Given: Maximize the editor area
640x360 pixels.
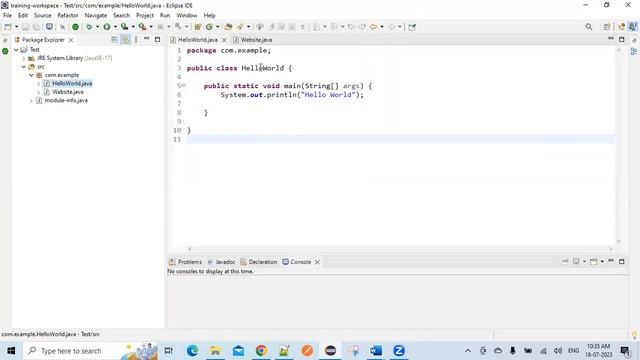Looking at the screenshot, I should [622, 40].
